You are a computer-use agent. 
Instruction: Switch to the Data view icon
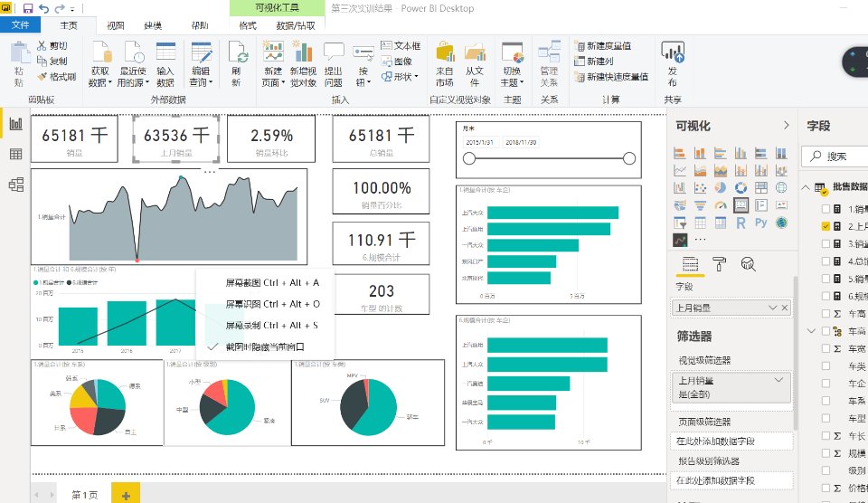15,155
